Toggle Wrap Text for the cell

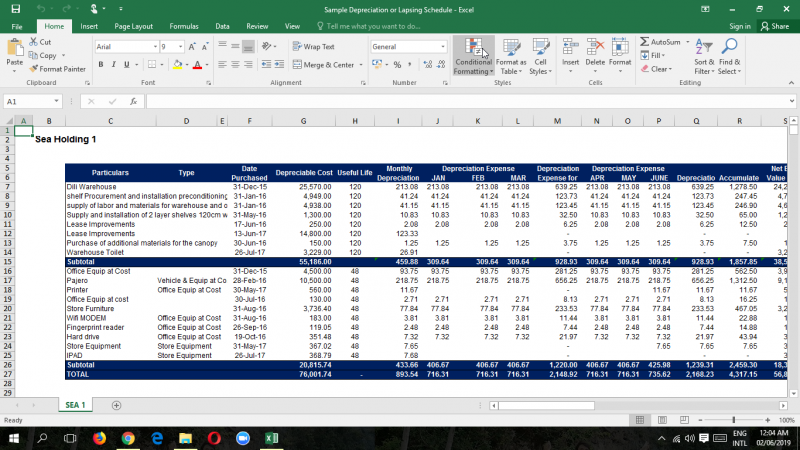point(314,46)
